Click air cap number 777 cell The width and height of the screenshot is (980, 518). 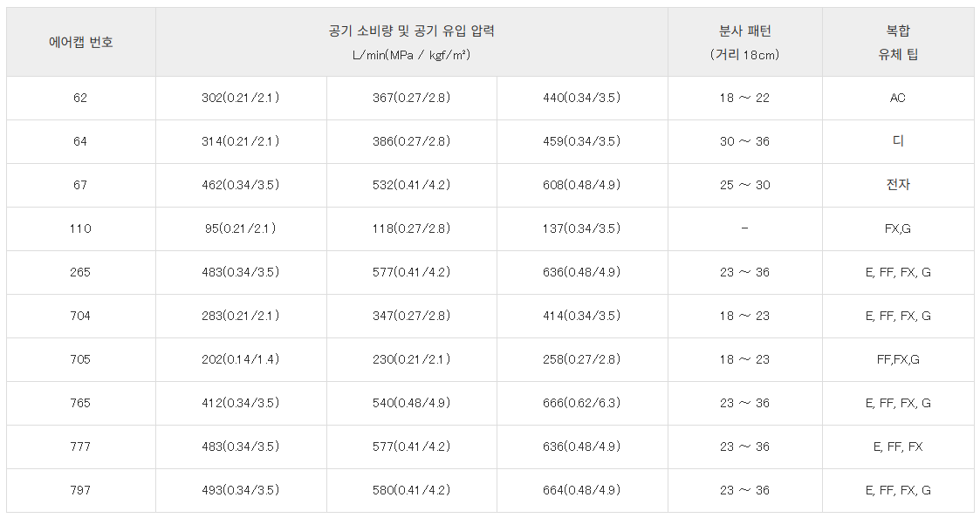tap(80, 446)
